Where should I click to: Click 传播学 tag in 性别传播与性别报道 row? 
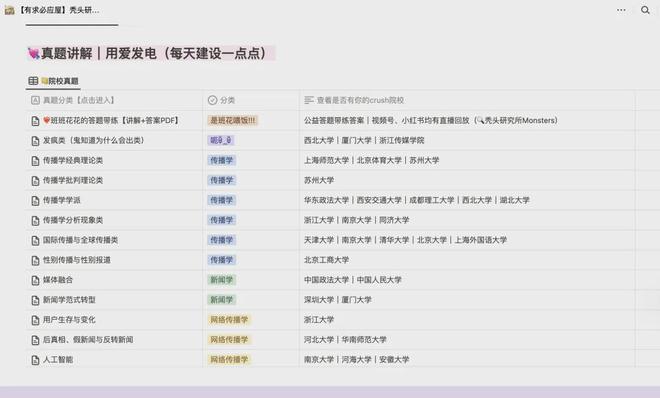tap(222, 260)
